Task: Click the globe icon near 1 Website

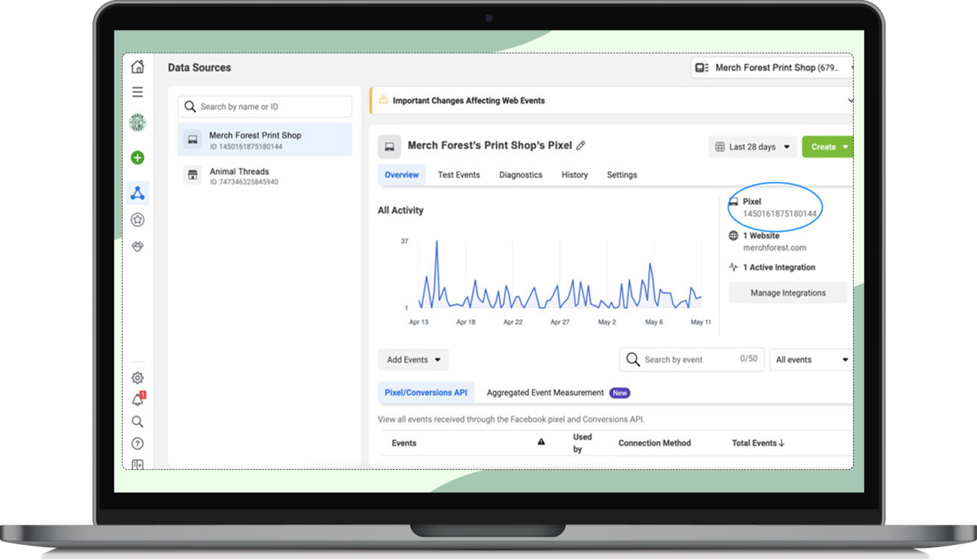Action: pyautogui.click(x=733, y=236)
